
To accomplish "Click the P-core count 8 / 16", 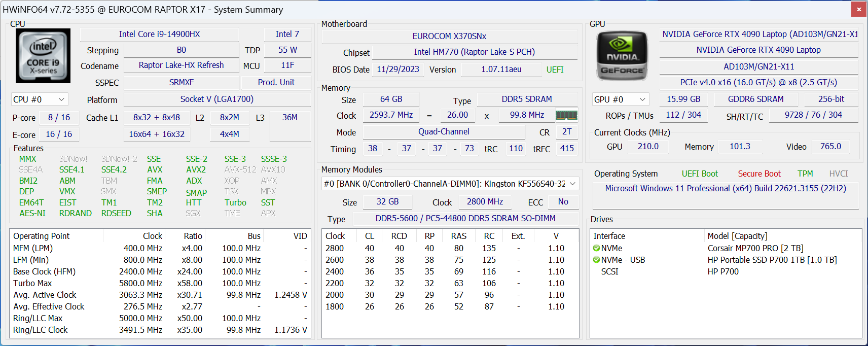I will pos(59,117).
